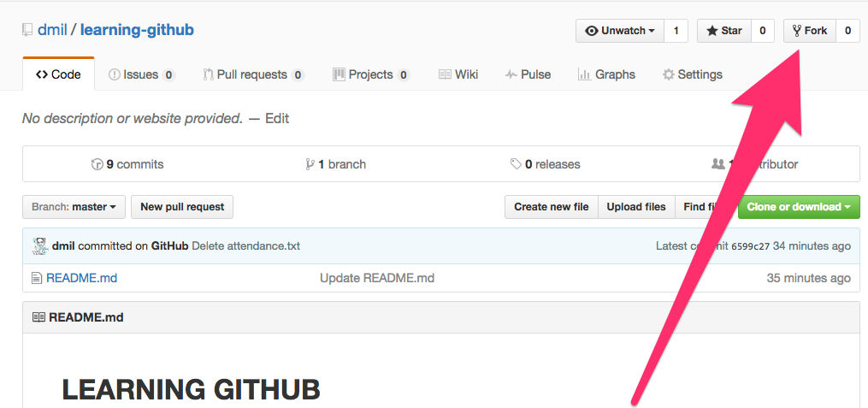Click the Pulse tab activity icon

click(x=511, y=74)
